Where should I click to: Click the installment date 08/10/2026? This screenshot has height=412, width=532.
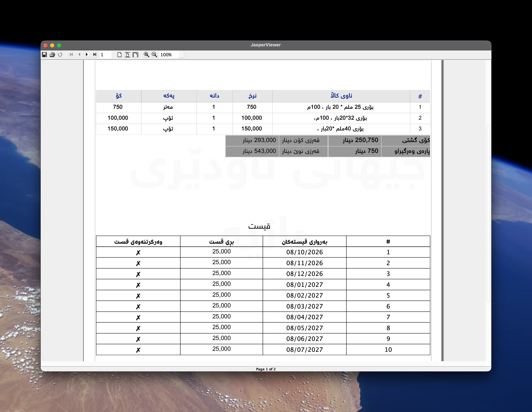click(305, 252)
